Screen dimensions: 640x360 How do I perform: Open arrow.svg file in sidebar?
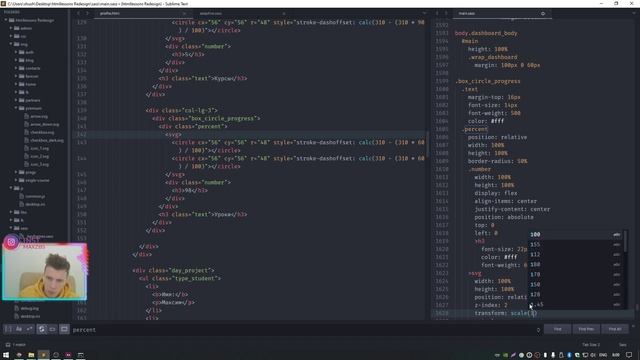tap(39, 116)
